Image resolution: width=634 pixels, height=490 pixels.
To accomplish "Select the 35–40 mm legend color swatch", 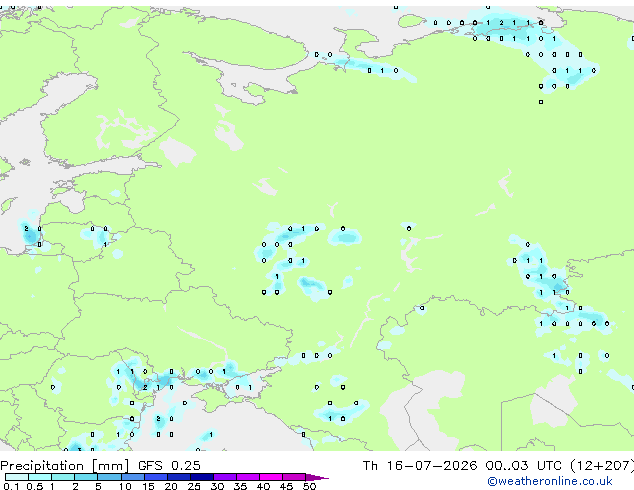I will coord(247,477).
